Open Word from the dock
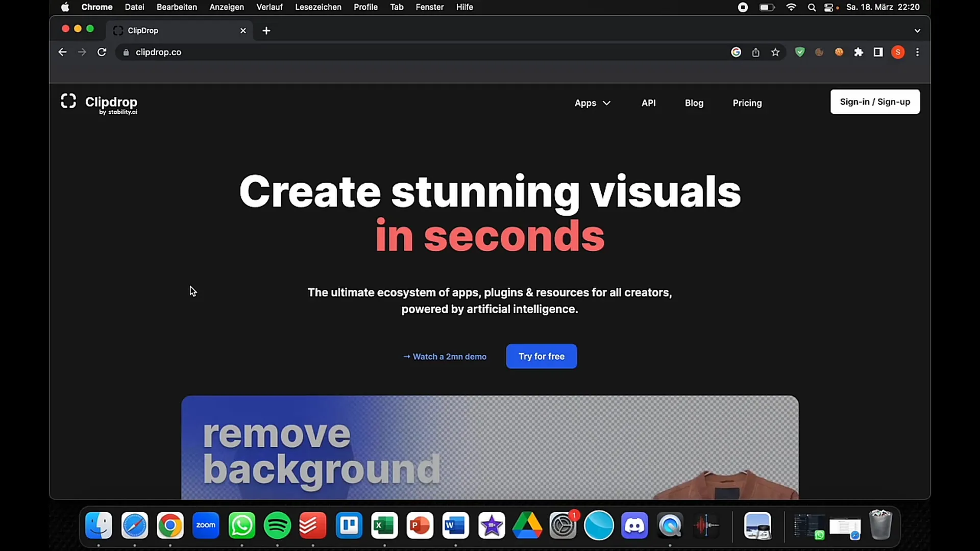Viewport: 980px width, 551px height. [x=456, y=525]
